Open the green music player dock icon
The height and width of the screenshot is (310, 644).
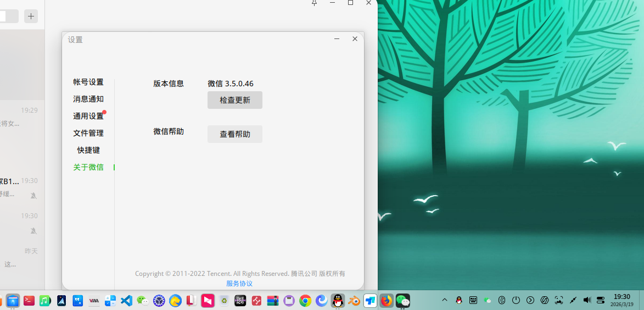pos(45,301)
